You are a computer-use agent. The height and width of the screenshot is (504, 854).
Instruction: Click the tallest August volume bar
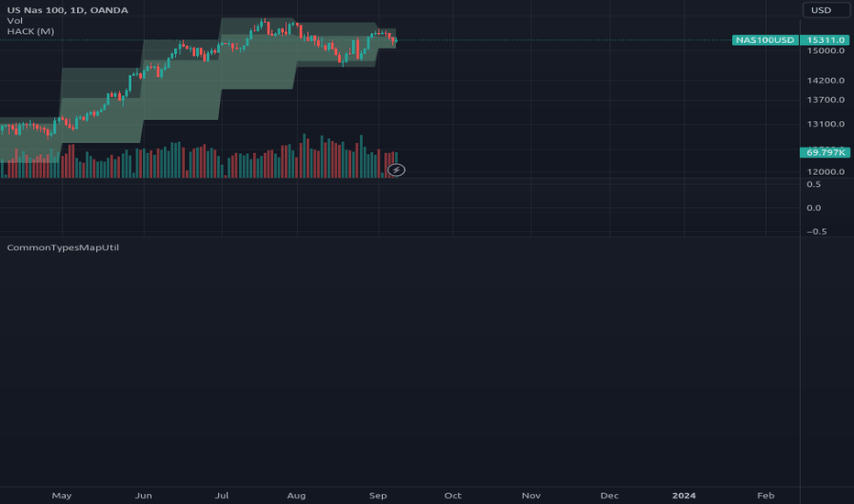click(x=304, y=156)
